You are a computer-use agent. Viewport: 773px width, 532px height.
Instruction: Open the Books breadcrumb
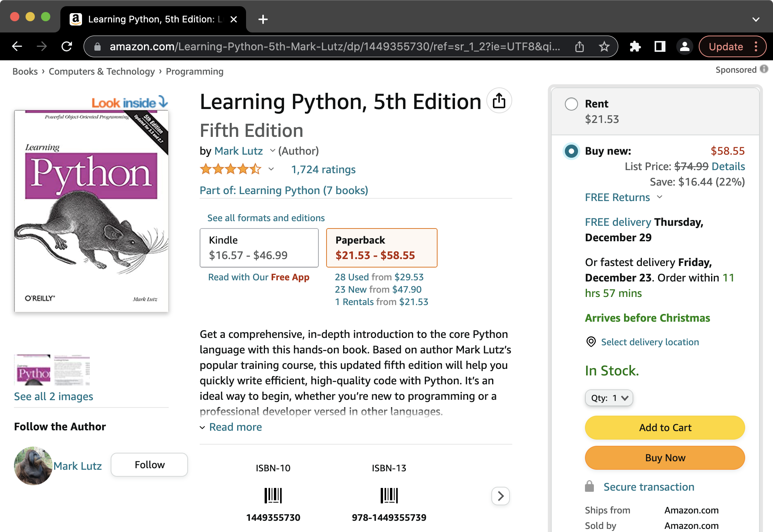[x=25, y=72]
